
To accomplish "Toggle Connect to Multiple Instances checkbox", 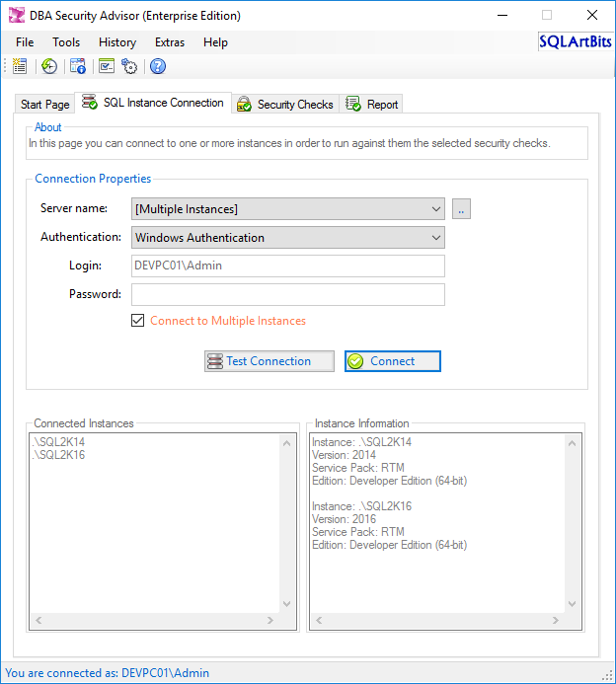I will click(x=138, y=321).
